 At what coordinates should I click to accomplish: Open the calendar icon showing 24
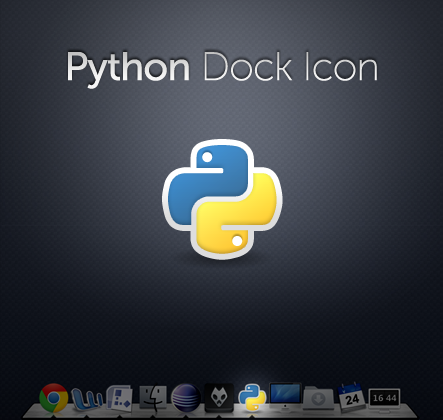[351, 397]
